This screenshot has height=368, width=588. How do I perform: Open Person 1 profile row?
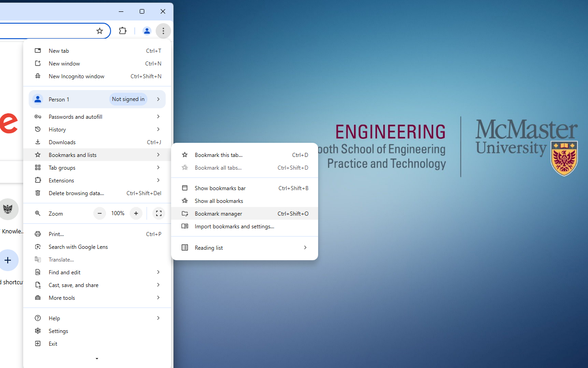(x=97, y=99)
